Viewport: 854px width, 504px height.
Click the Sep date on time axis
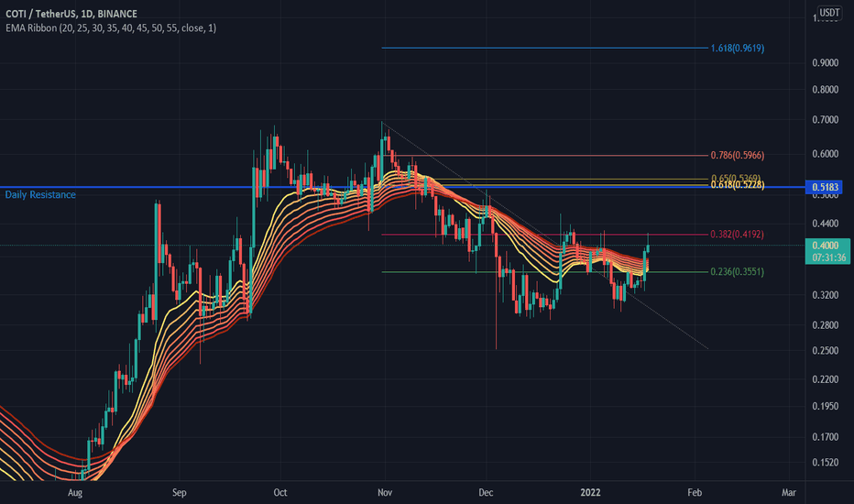(180, 493)
